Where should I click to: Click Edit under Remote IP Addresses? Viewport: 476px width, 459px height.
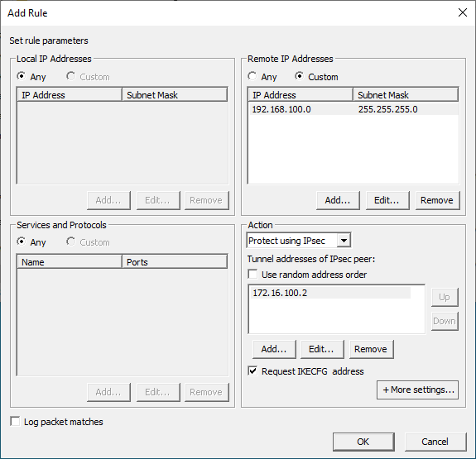coord(387,200)
